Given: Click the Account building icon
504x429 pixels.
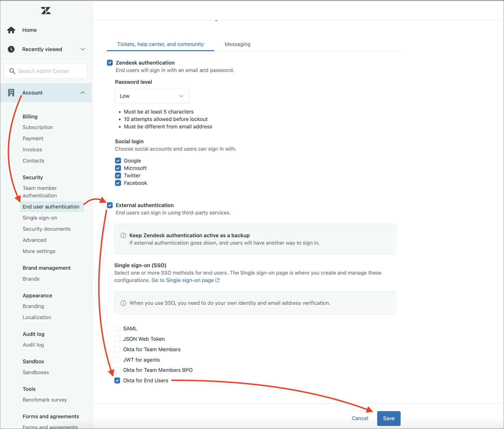Looking at the screenshot, I should coord(11,93).
